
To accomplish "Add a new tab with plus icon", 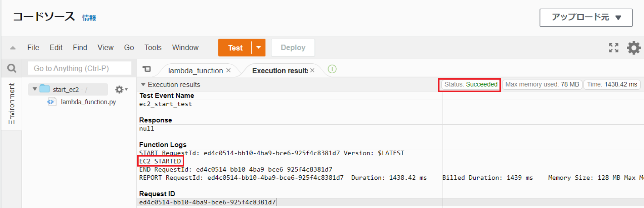I will click(x=332, y=69).
